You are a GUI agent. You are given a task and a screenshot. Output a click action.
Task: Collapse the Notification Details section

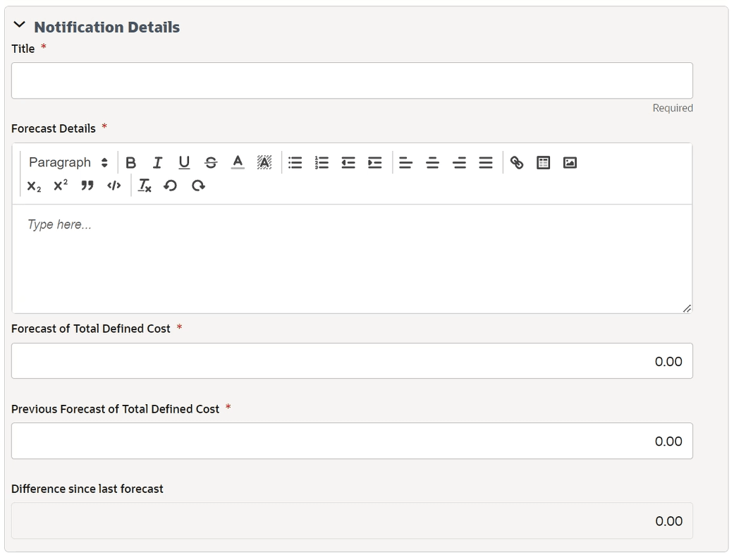[x=20, y=26]
